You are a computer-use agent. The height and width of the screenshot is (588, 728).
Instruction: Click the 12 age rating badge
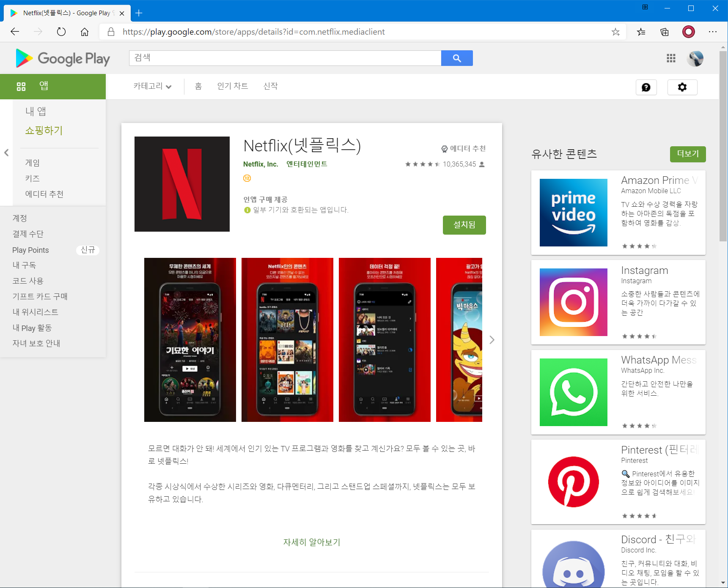click(x=247, y=178)
